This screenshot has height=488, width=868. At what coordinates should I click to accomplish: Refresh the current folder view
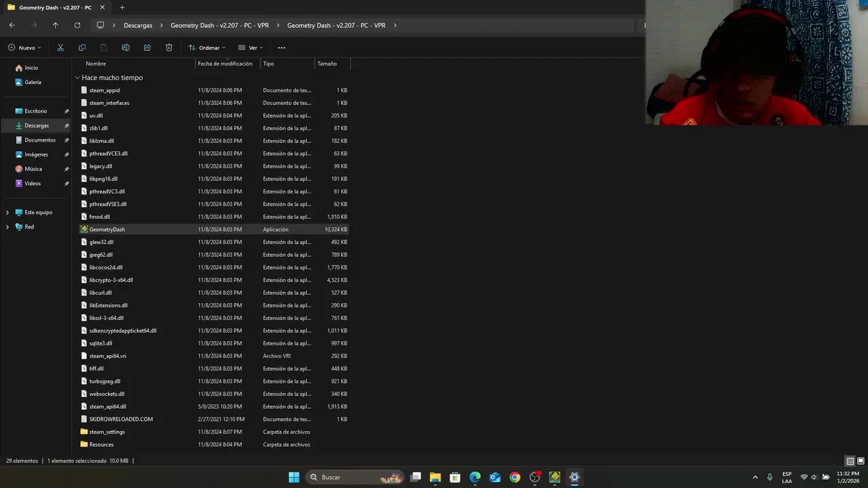click(77, 25)
